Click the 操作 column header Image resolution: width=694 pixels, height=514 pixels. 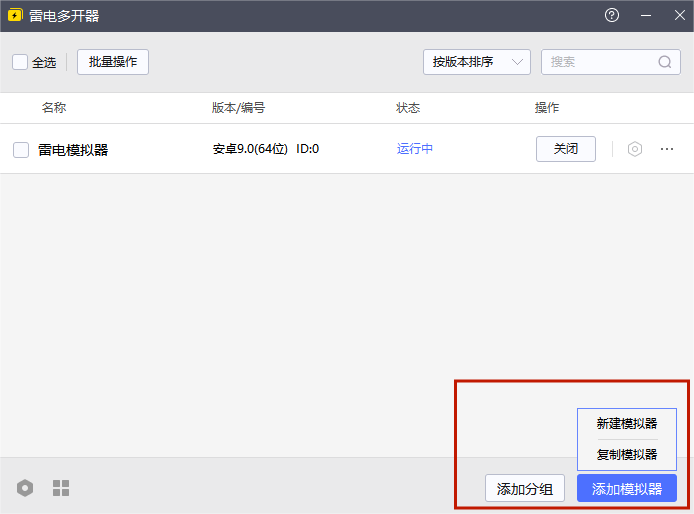pos(547,108)
